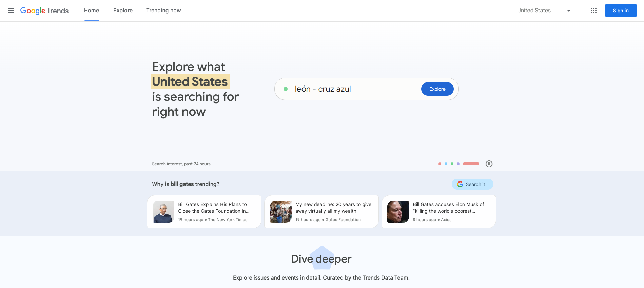Screen dimensions: 644x288
Task: Click the Search it button
Action: tap(472, 184)
